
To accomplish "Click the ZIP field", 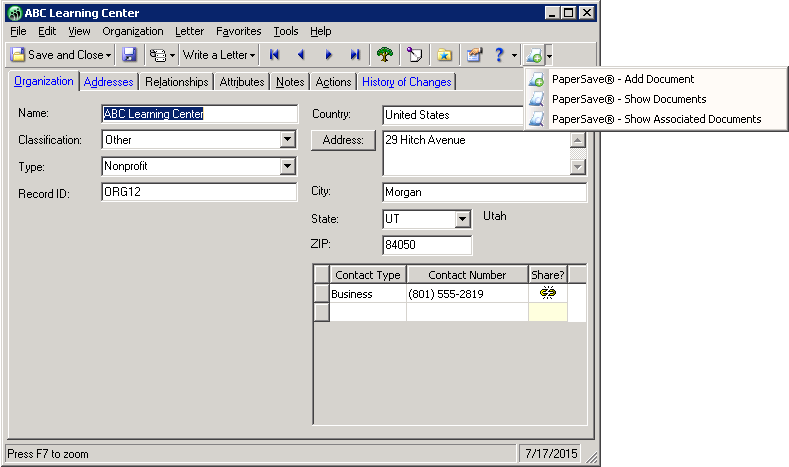I will point(427,245).
